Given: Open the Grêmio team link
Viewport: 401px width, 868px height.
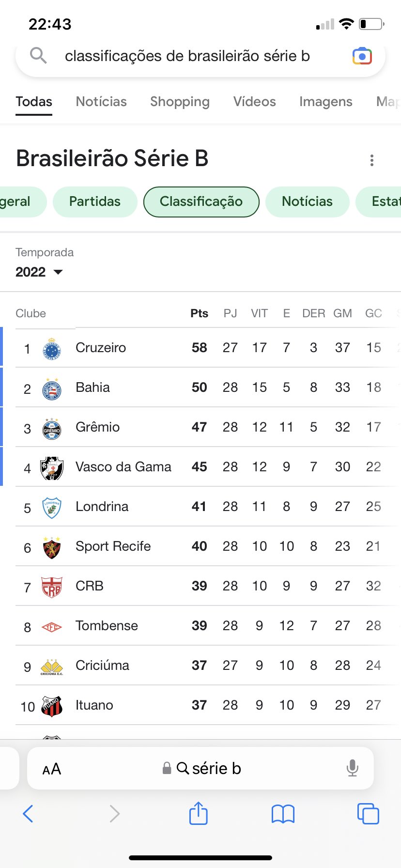Looking at the screenshot, I should click(97, 427).
